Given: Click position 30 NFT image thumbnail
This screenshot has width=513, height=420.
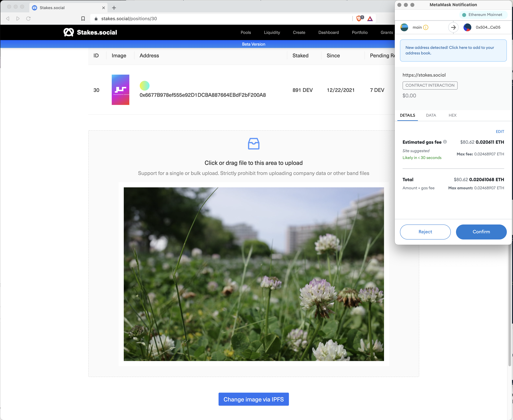Looking at the screenshot, I should pos(121,90).
